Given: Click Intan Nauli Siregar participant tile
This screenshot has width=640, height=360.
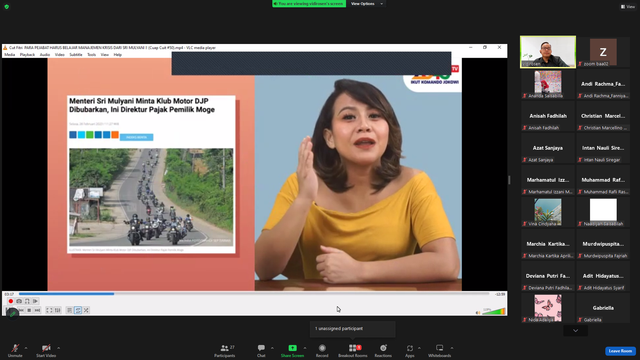Looking at the screenshot, I should (603, 148).
